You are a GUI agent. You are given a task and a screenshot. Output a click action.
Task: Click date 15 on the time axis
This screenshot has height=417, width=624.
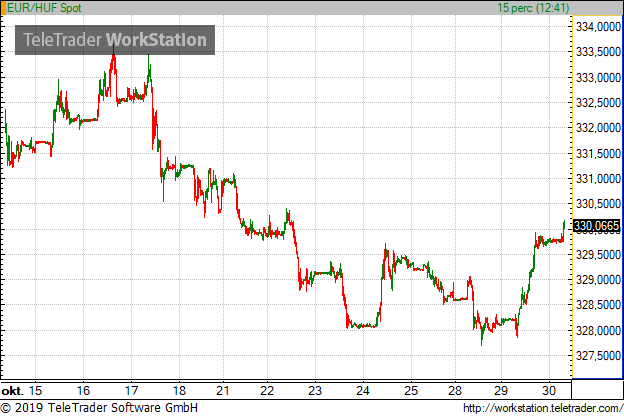point(35,391)
